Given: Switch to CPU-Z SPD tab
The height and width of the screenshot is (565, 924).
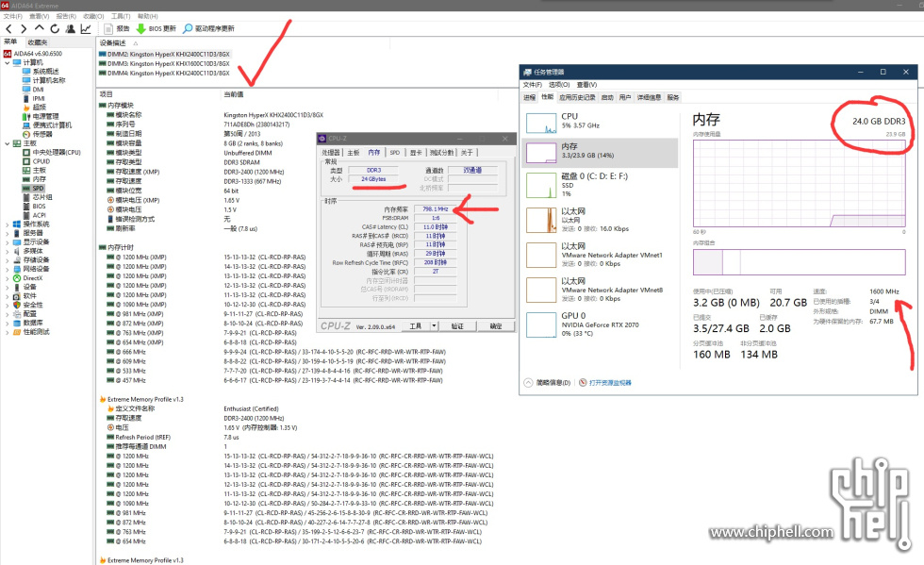Looking at the screenshot, I should [x=395, y=153].
